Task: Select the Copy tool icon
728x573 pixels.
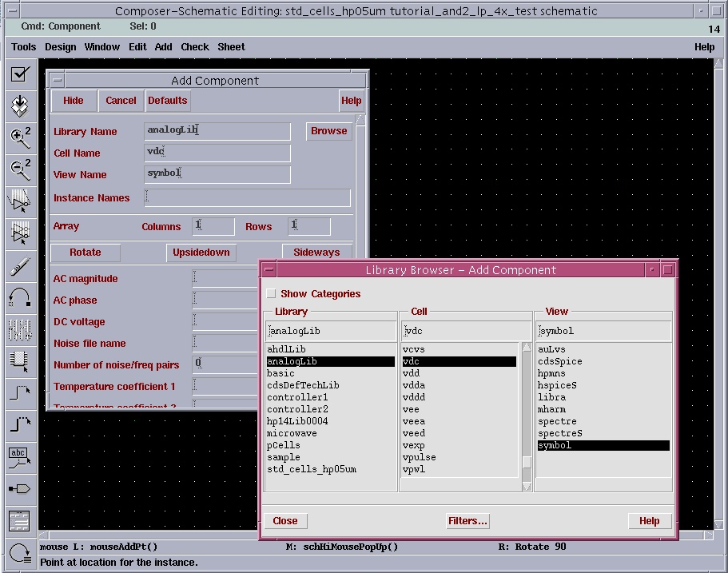Action: (x=20, y=233)
